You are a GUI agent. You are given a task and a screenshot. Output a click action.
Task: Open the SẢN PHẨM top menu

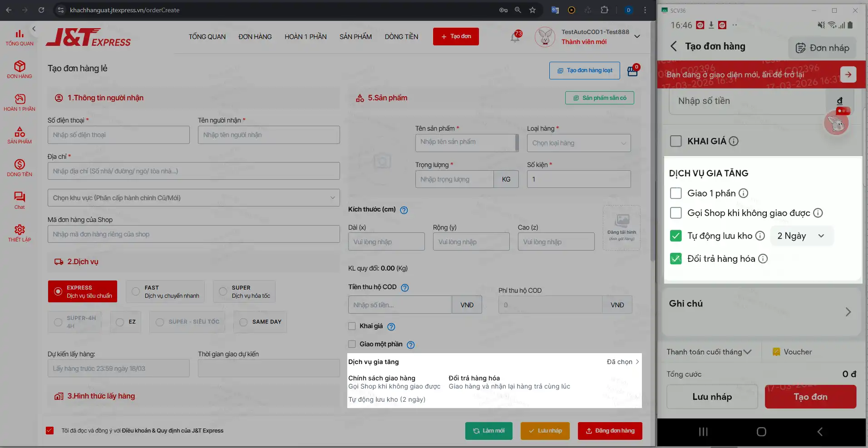[x=355, y=37]
